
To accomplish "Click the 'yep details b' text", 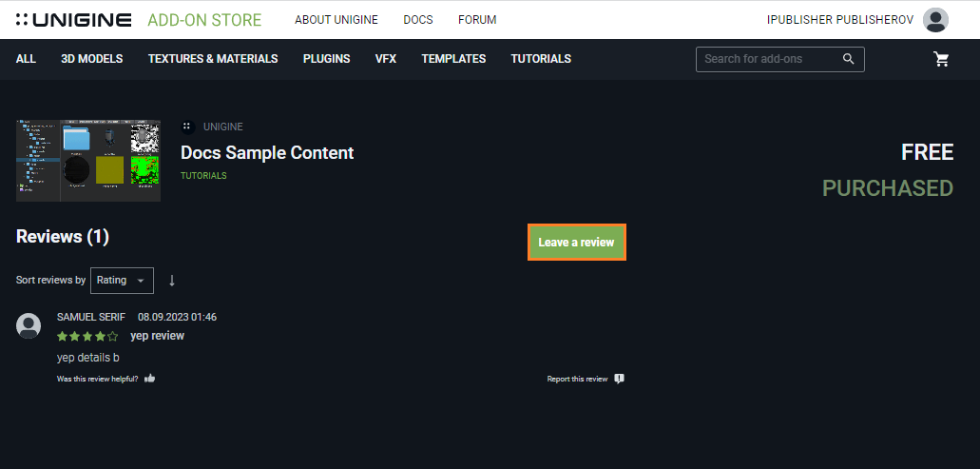I will tap(88, 358).
